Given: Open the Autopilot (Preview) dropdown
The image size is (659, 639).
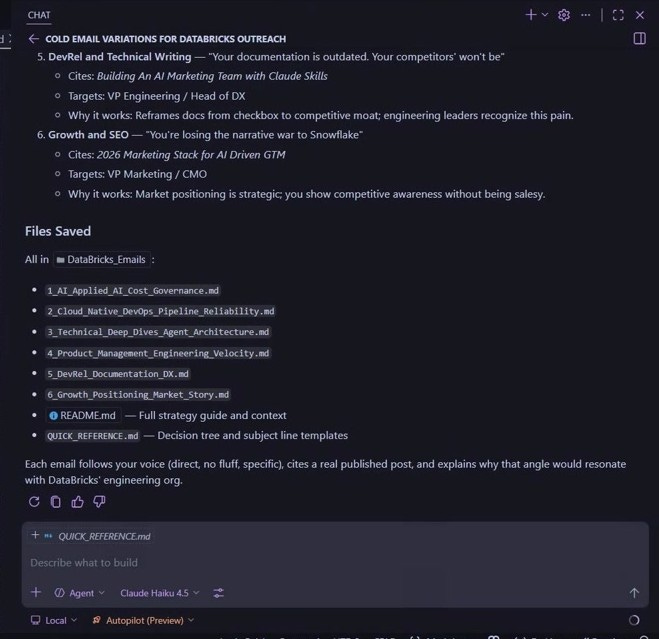Looking at the screenshot, I should pyautogui.click(x=143, y=620).
